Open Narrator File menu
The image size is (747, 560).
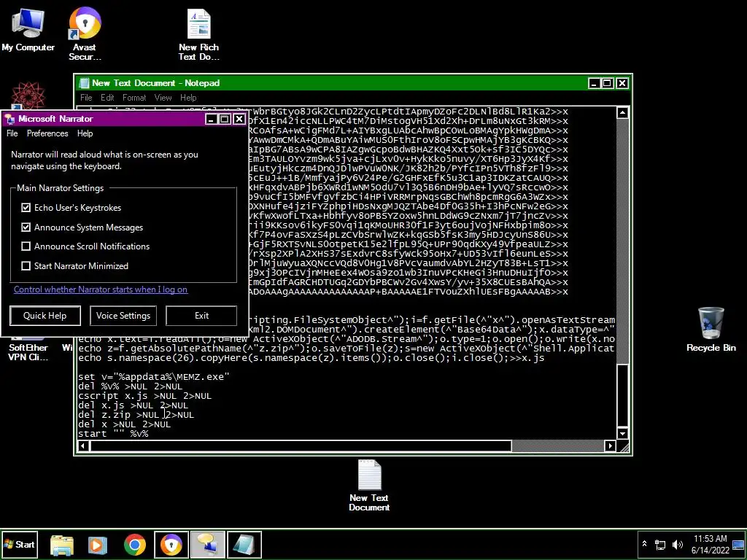coord(12,133)
